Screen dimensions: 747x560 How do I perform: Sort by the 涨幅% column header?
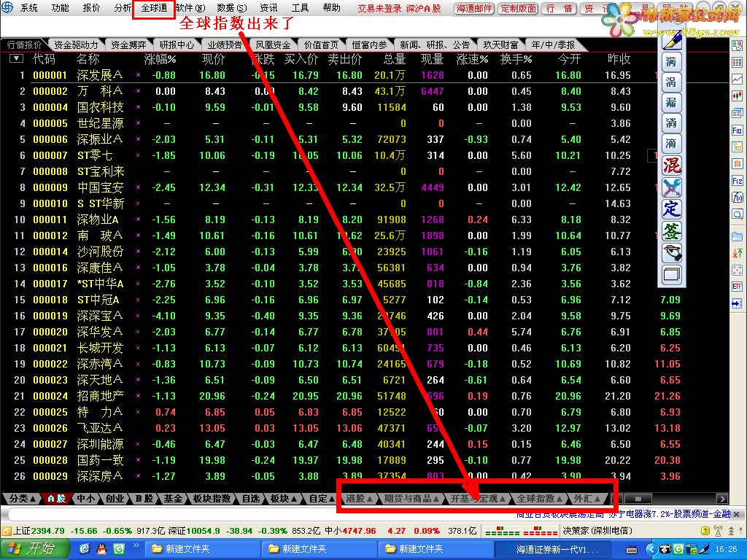(160, 59)
